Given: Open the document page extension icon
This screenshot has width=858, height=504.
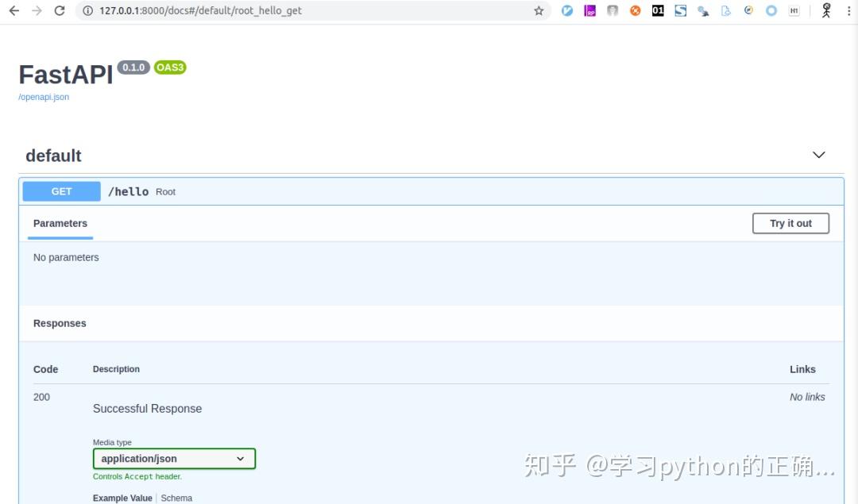Looking at the screenshot, I should [726, 10].
